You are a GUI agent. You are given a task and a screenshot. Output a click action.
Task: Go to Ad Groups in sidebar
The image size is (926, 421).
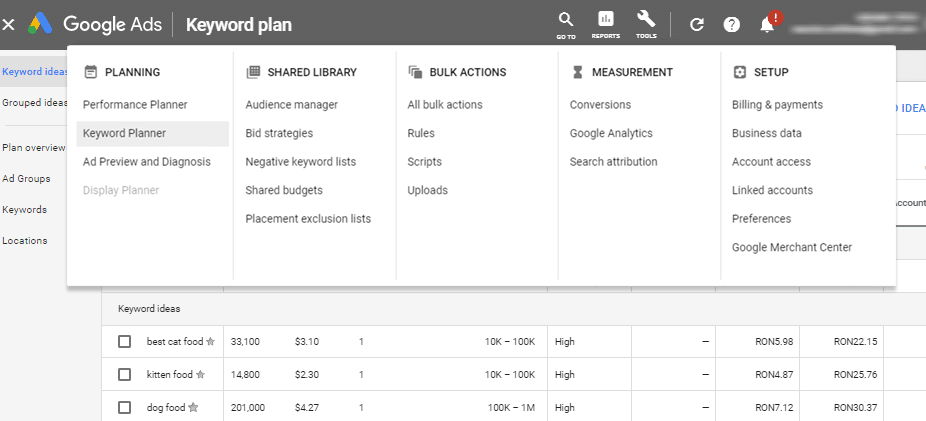[26, 178]
